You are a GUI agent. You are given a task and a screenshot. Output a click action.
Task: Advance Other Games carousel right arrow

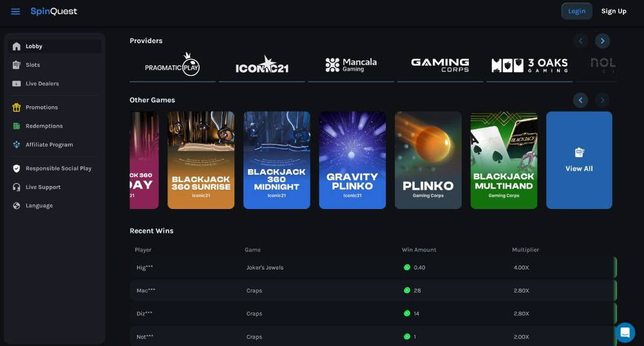603,100
